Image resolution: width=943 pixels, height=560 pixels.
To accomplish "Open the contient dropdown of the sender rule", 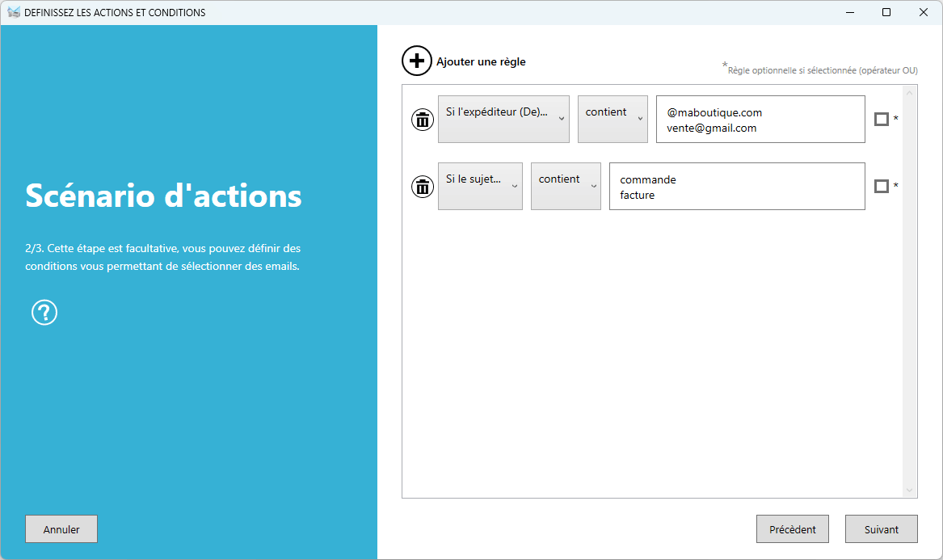I will 613,119.
